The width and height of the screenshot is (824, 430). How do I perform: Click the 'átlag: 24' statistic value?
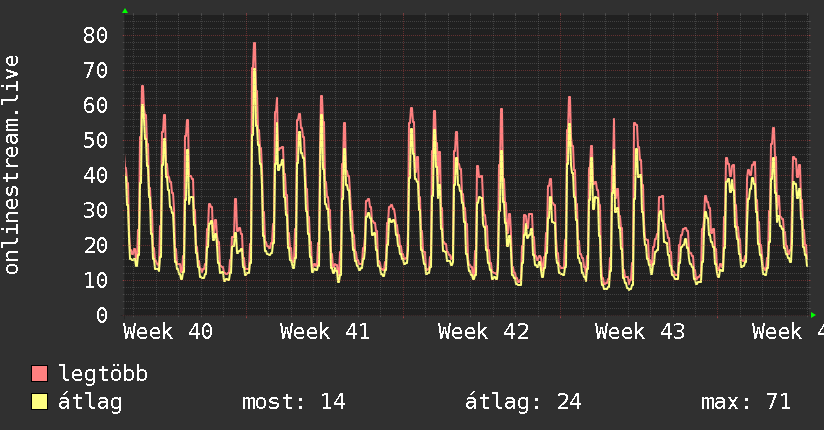(523, 402)
